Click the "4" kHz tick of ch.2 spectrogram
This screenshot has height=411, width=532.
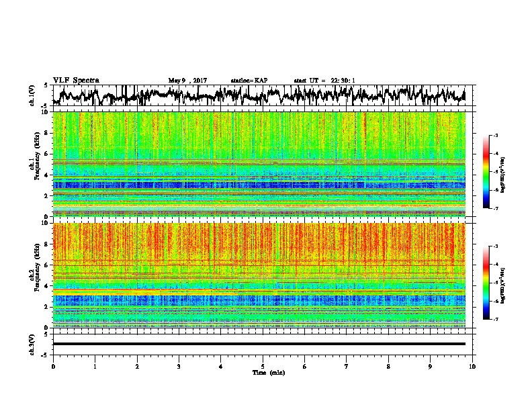[47, 286]
